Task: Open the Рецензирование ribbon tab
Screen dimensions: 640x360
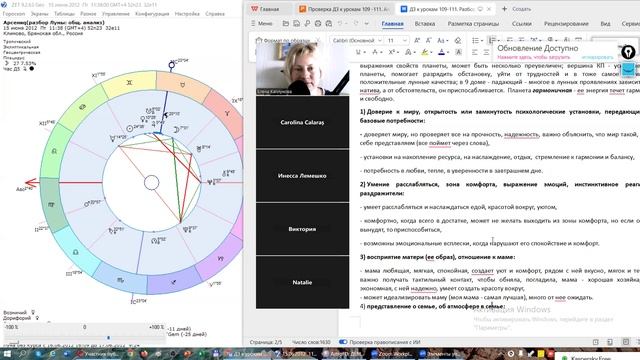Action: (566, 24)
